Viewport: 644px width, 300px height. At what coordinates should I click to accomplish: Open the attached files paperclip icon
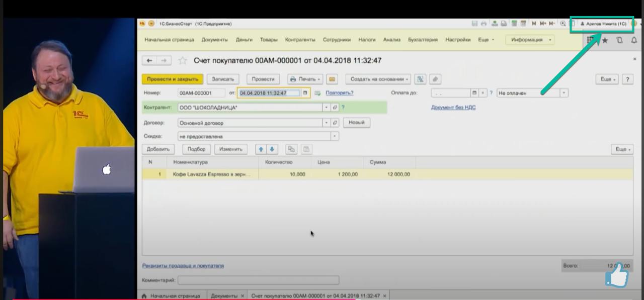(x=435, y=79)
